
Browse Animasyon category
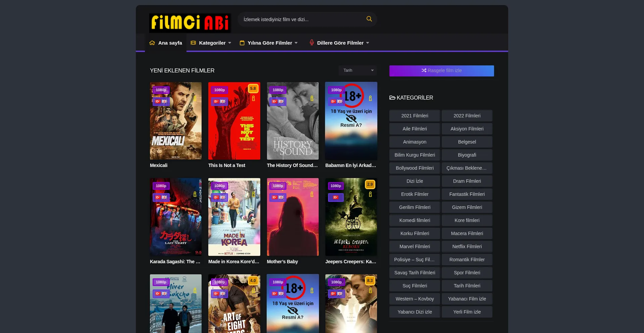click(415, 142)
